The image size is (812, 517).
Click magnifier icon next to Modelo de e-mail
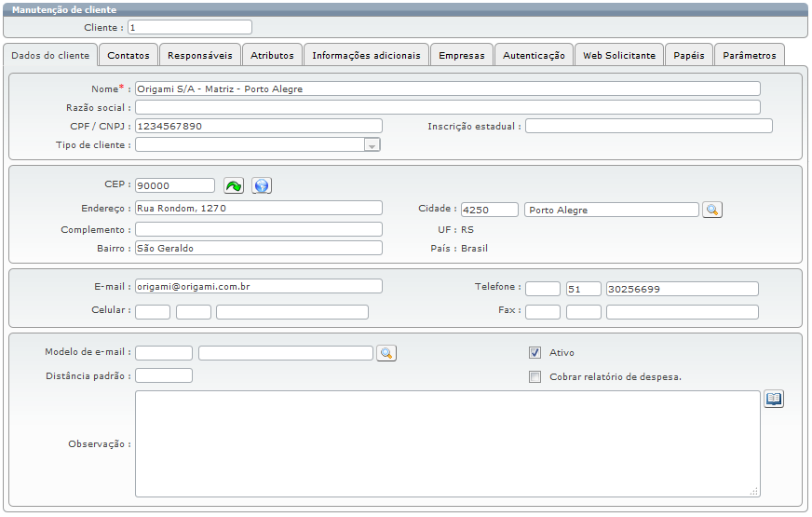click(386, 352)
